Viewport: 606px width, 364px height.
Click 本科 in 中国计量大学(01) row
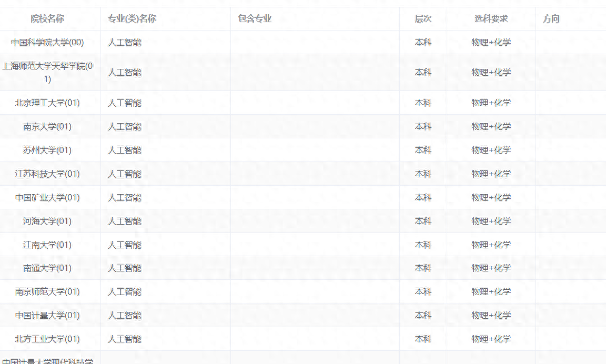pyautogui.click(x=423, y=316)
